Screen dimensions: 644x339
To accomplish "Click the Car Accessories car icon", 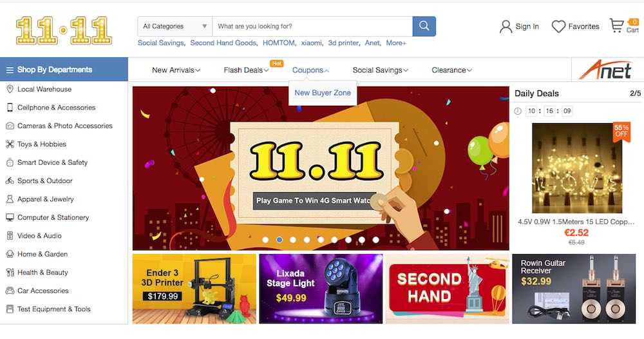I will tap(10, 291).
